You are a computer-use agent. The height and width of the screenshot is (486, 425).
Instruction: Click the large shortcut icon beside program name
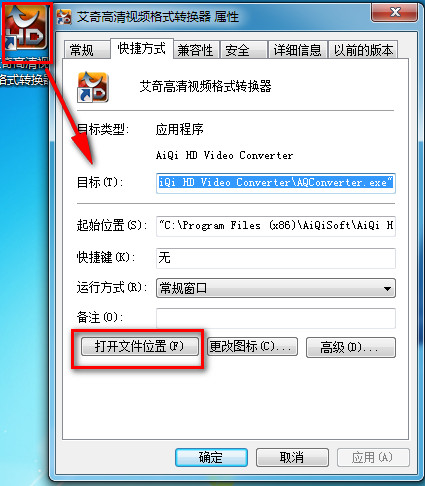93,87
